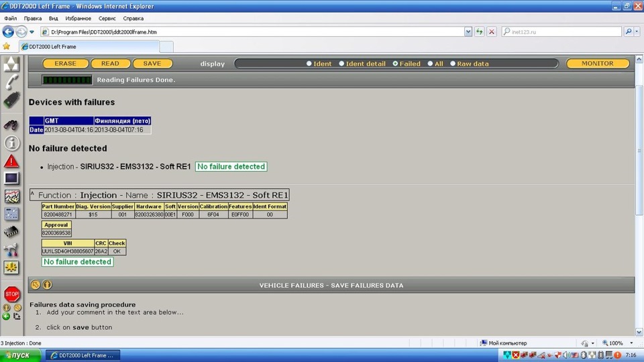644x362 pixels.
Task: Click the Internet Explorer back arrow
Action: [8, 32]
